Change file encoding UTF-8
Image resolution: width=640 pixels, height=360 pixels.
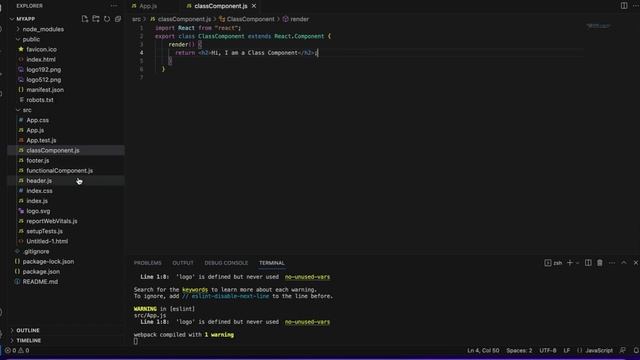548,350
